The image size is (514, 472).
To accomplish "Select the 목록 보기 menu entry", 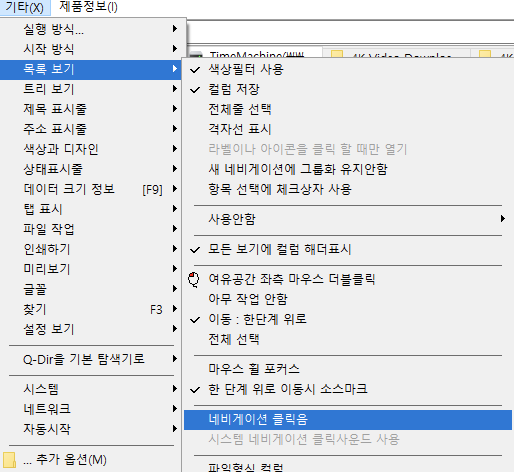I will [x=91, y=69].
